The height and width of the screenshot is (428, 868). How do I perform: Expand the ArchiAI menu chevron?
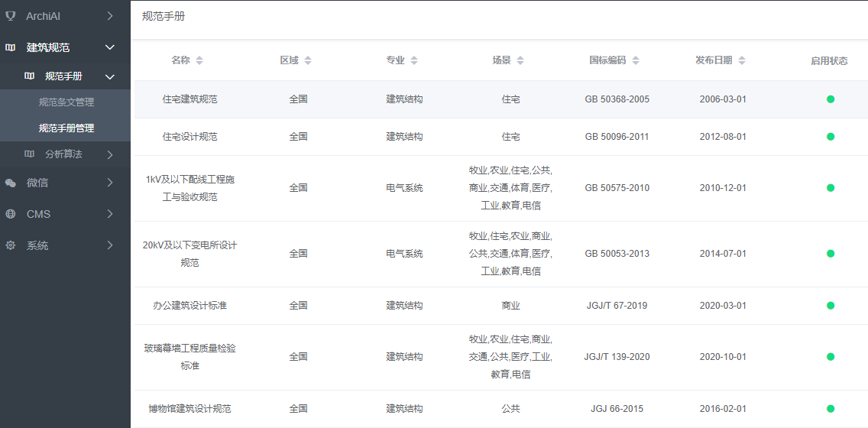(x=110, y=16)
